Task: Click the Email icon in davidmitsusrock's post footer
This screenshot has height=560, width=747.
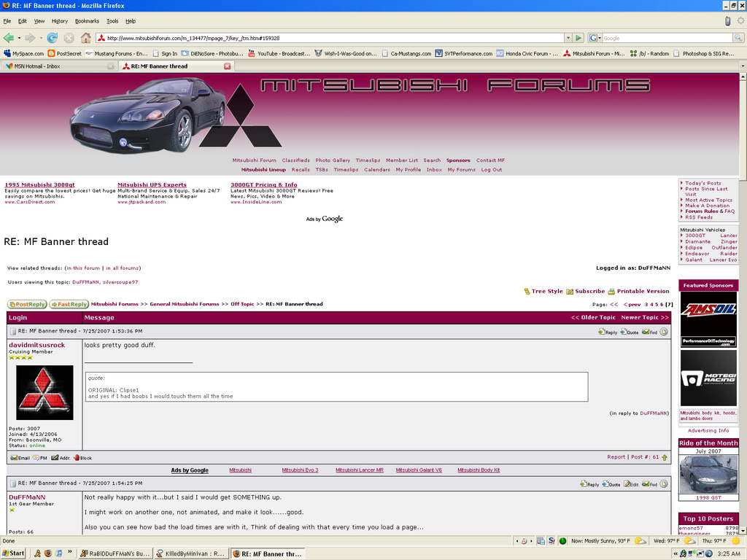Action: tap(13, 457)
